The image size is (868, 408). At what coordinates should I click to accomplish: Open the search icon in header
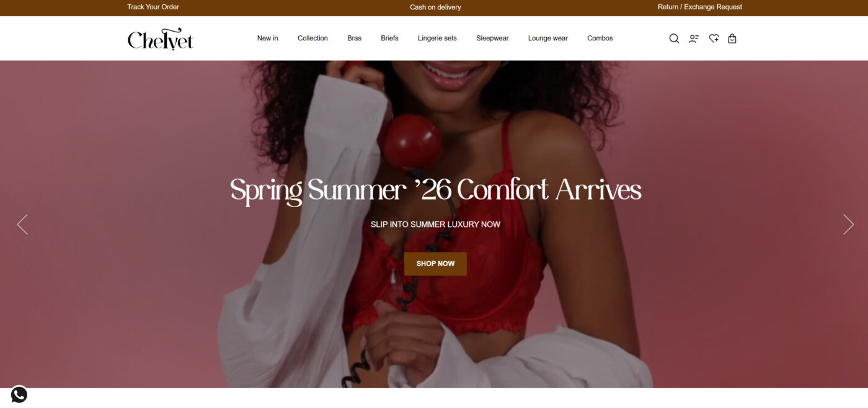coord(674,38)
